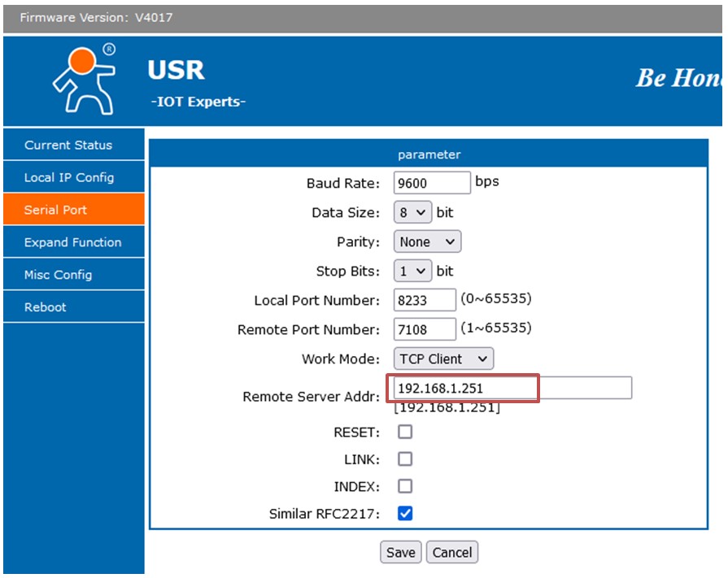
Task: Click the Remote Server Addr field
Action: (x=512, y=388)
